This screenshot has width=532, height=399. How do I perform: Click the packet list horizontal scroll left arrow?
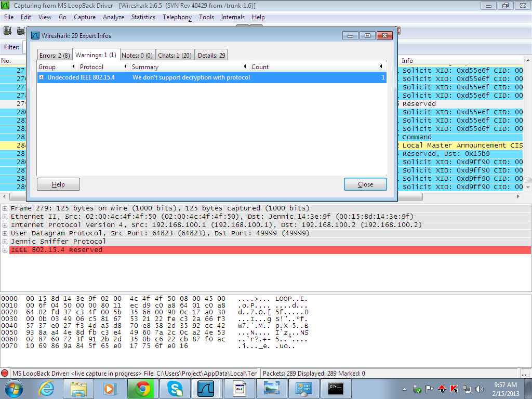point(4,197)
